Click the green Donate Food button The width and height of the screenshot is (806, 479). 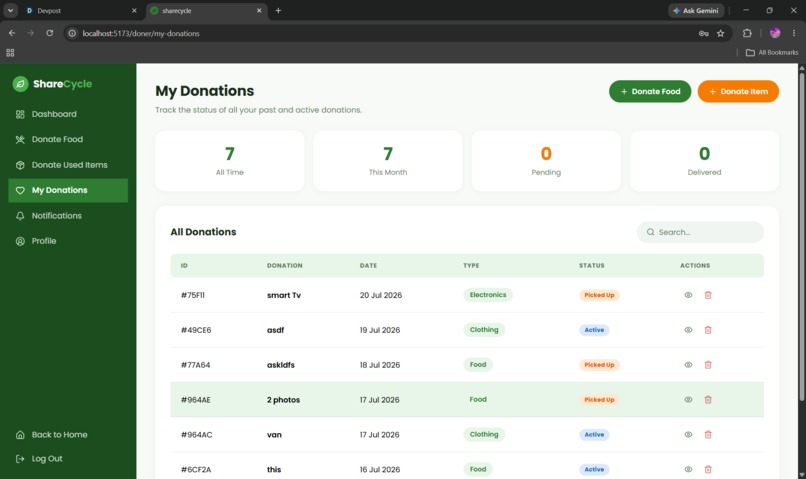click(x=650, y=91)
